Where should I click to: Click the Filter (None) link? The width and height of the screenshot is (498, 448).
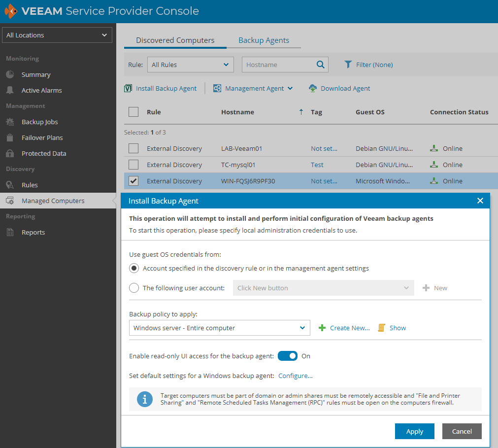pyautogui.click(x=374, y=65)
